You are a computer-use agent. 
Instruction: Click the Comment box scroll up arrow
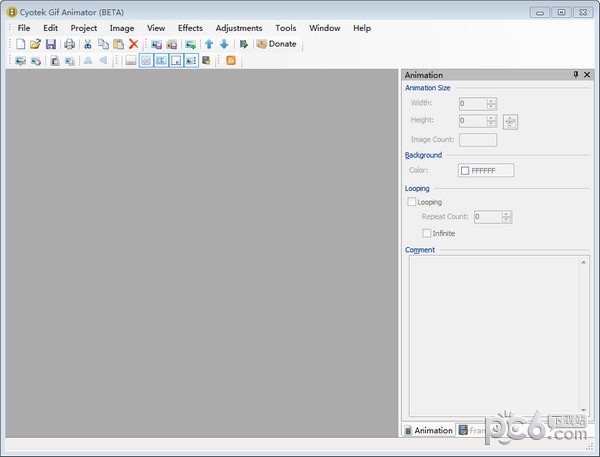tap(584, 262)
